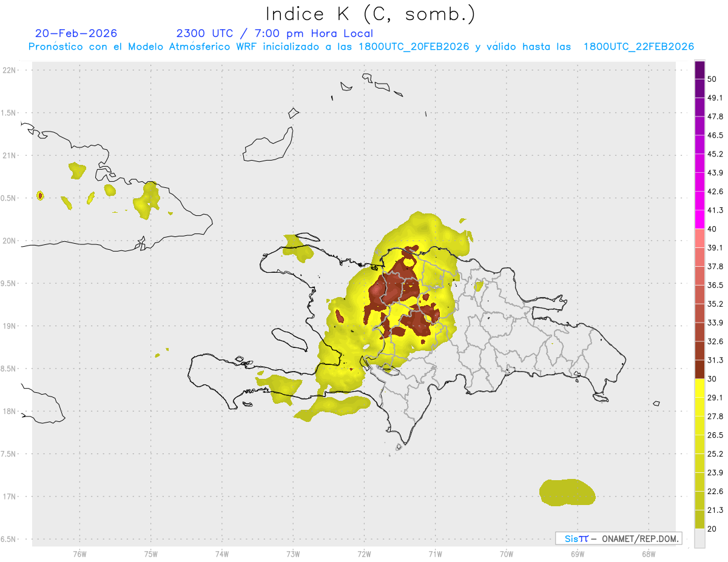Click the 22N latitude axis label
Image resolution: width=728 pixels, height=562 pixels.
coord(9,70)
